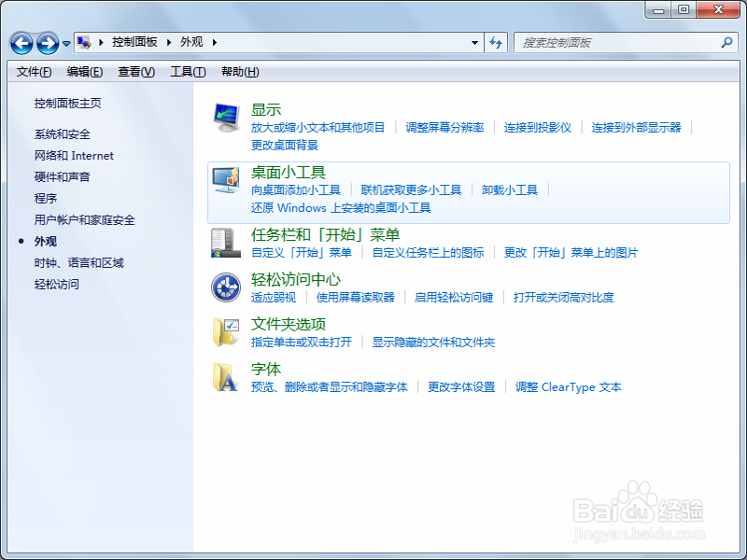Open the 文件夹选项 folder icon
The width and height of the screenshot is (747, 560).
click(226, 332)
